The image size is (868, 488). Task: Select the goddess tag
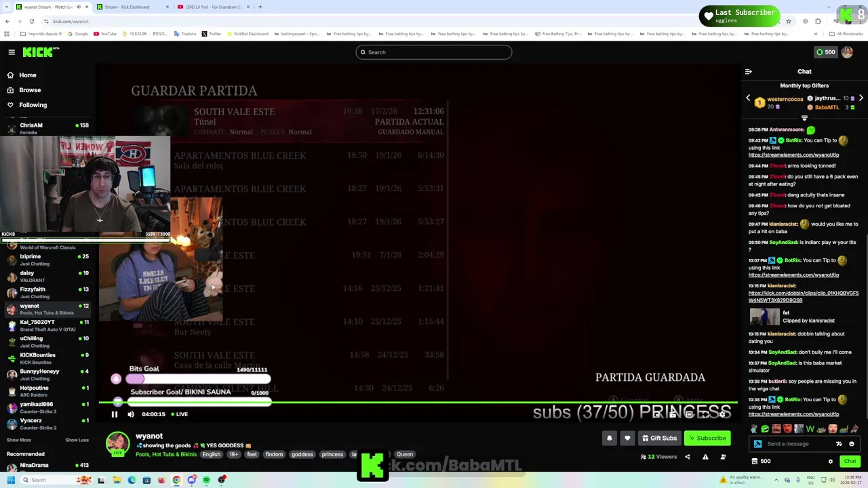pyautogui.click(x=302, y=454)
